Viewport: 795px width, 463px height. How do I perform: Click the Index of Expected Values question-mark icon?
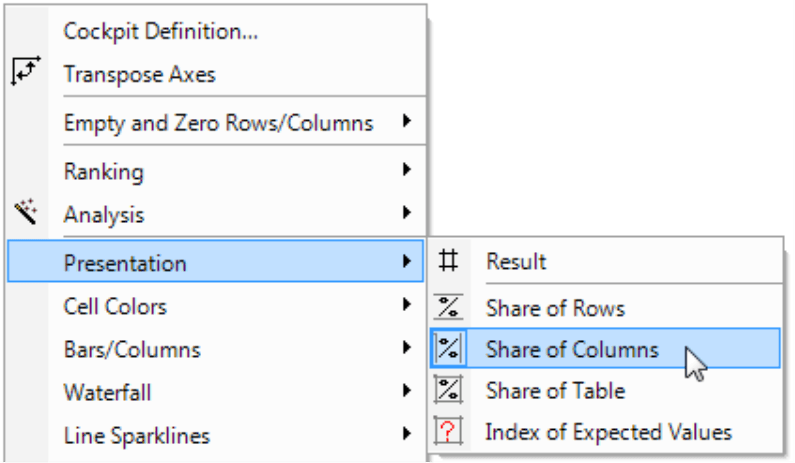coord(448,432)
